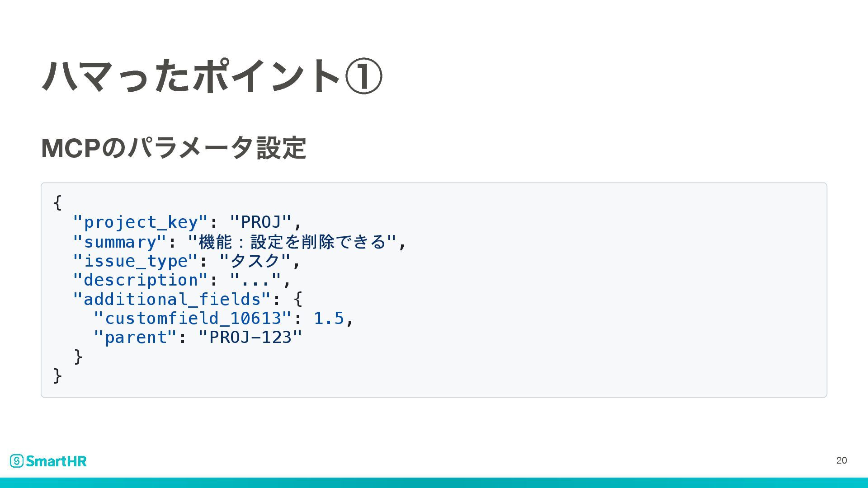The image size is (868, 488).
Task: Click the "parent" key
Action: point(135,338)
